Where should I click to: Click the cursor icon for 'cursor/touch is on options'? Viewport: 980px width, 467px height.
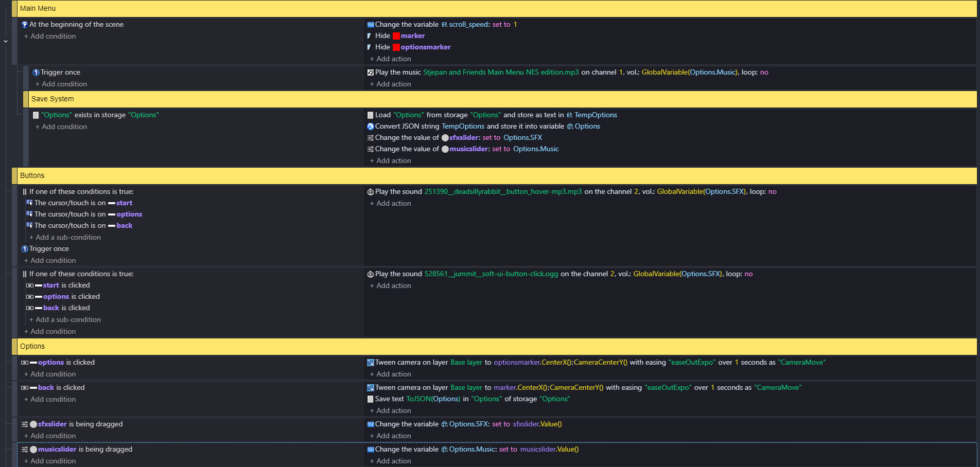click(x=29, y=214)
